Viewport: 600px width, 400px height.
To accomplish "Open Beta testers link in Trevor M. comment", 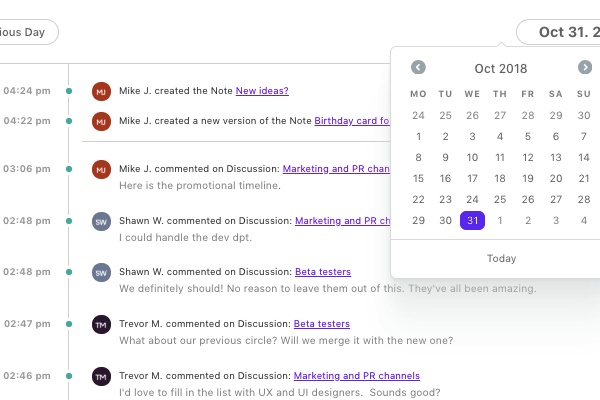I will (322, 324).
